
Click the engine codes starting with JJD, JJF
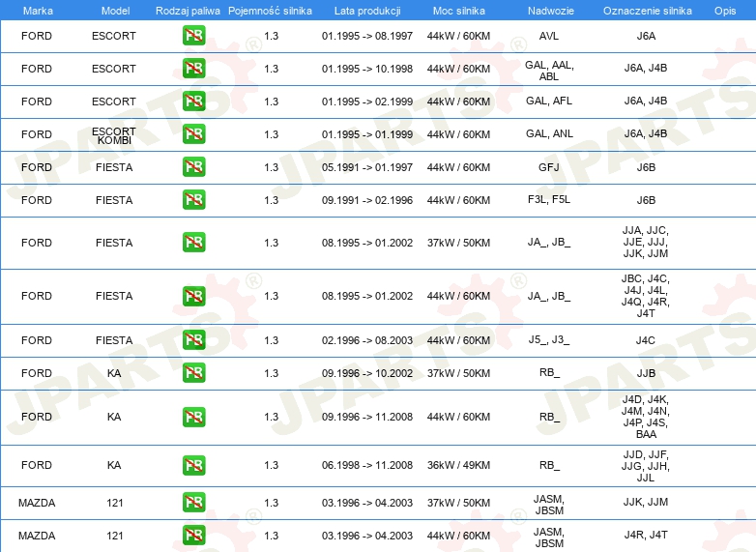point(646,466)
